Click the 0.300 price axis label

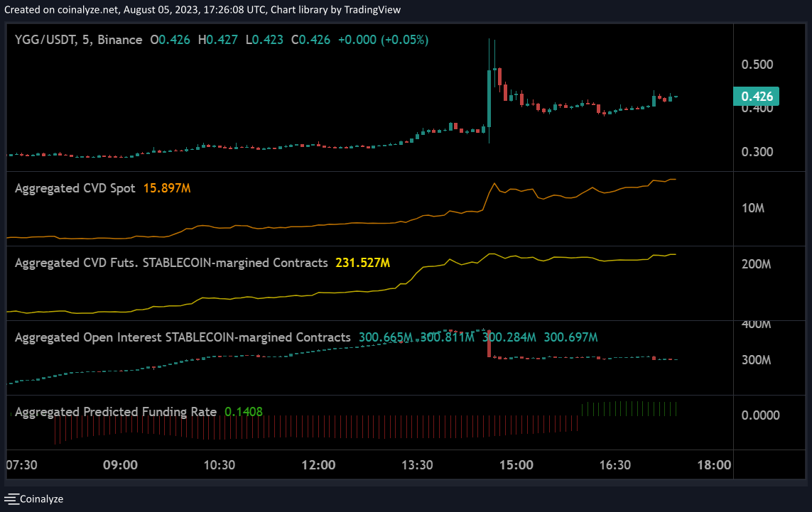click(757, 152)
